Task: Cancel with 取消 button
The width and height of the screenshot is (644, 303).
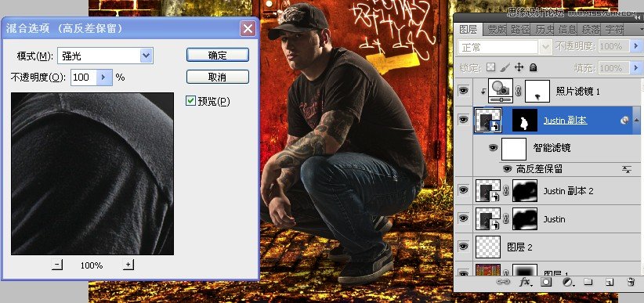Action: point(218,77)
